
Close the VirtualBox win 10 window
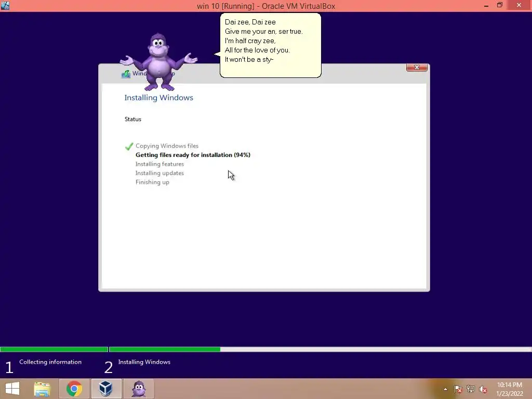pyautogui.click(x=519, y=5)
